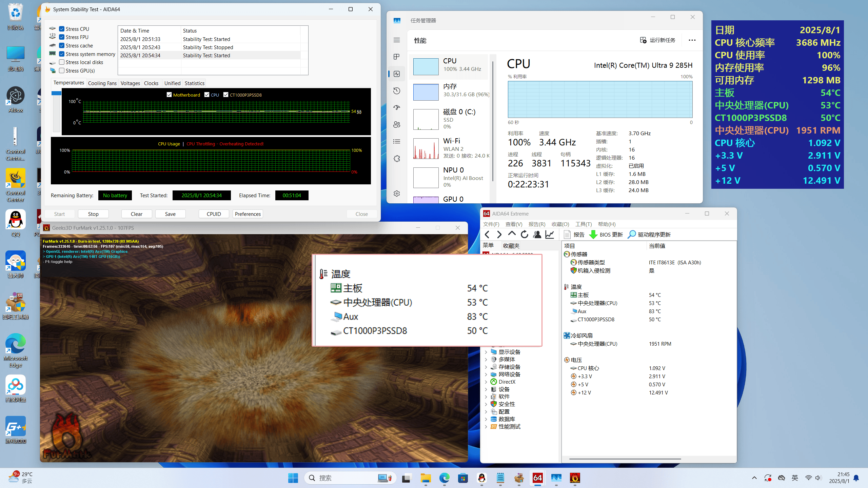Toggle CT1000P3PSSD8 graph checkbox

click(x=226, y=95)
